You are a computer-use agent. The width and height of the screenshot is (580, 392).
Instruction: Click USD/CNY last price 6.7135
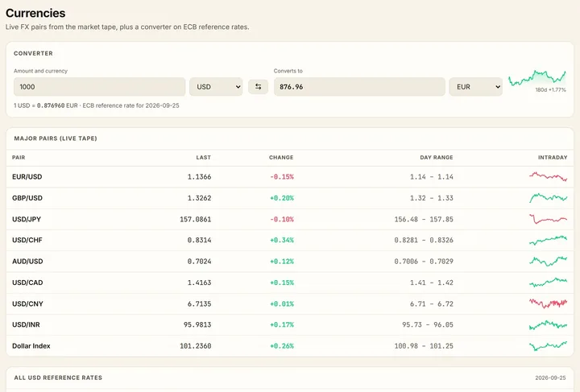(200, 303)
